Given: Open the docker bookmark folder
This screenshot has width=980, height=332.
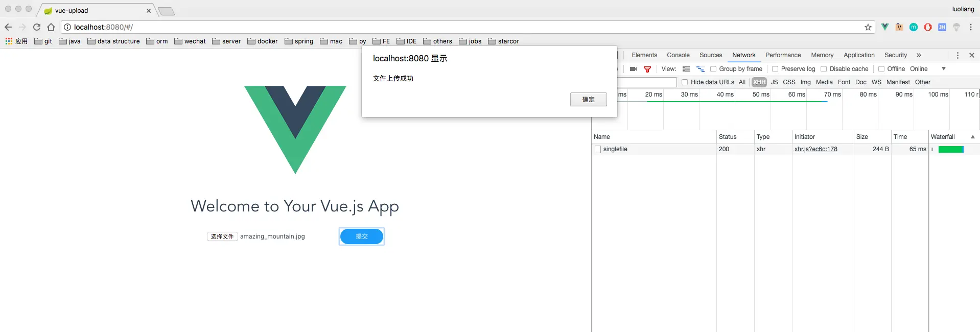Looking at the screenshot, I should [263, 41].
